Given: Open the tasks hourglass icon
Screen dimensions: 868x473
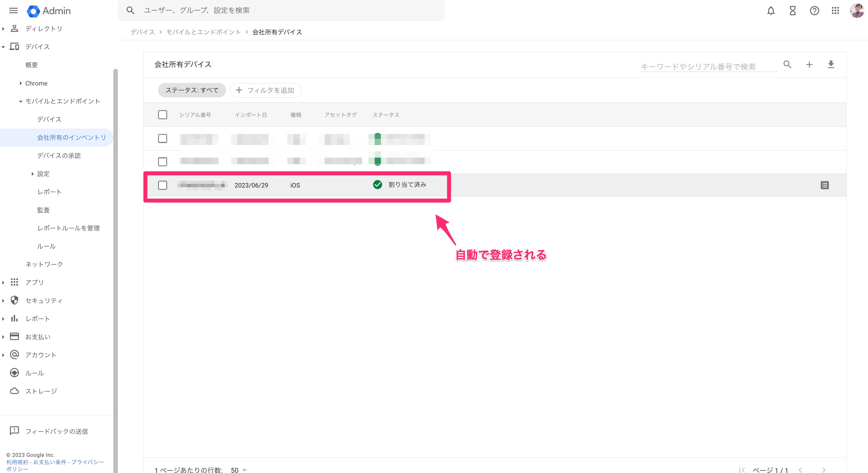Looking at the screenshot, I should point(793,11).
